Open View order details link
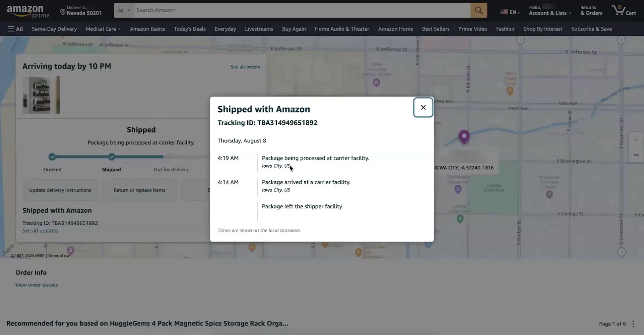644x335 pixels. pyautogui.click(x=37, y=285)
